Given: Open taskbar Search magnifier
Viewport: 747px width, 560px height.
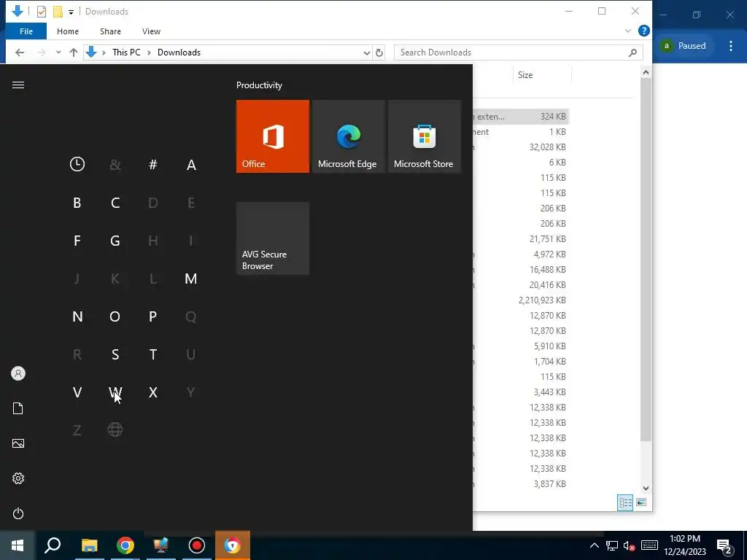Looking at the screenshot, I should point(53,545).
